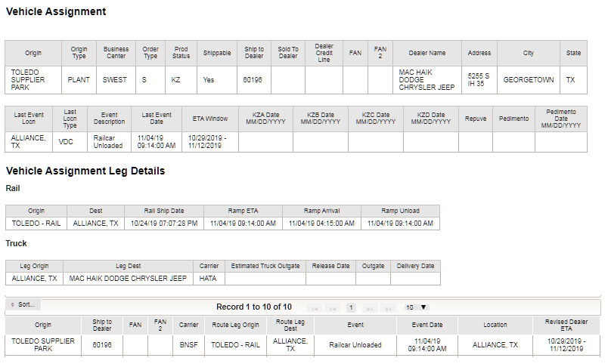Click the Ship to Dealer value 60196
Viewport: 608px width, 364px height.
254,80
